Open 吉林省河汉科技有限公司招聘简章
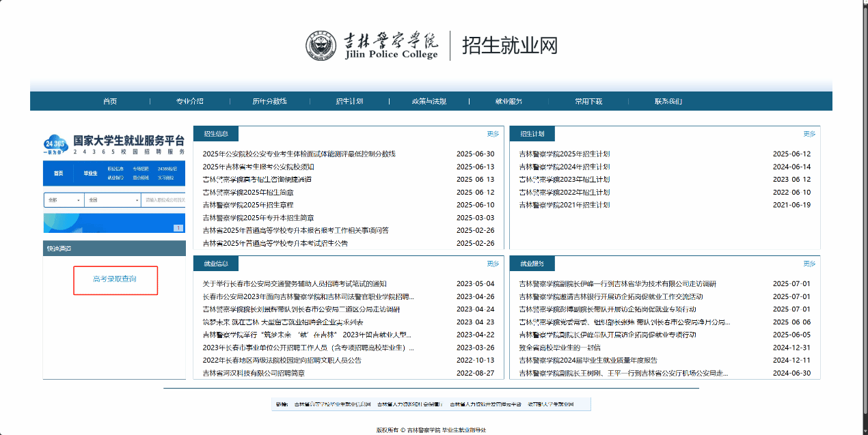The image size is (868, 435). 254,374
